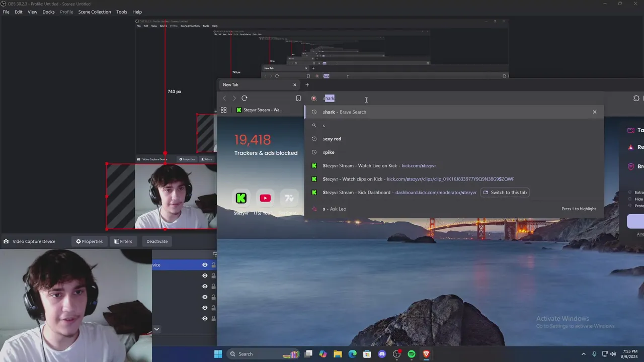The height and width of the screenshot is (362, 644).
Task: Open the OBS File menu
Action: point(6,12)
